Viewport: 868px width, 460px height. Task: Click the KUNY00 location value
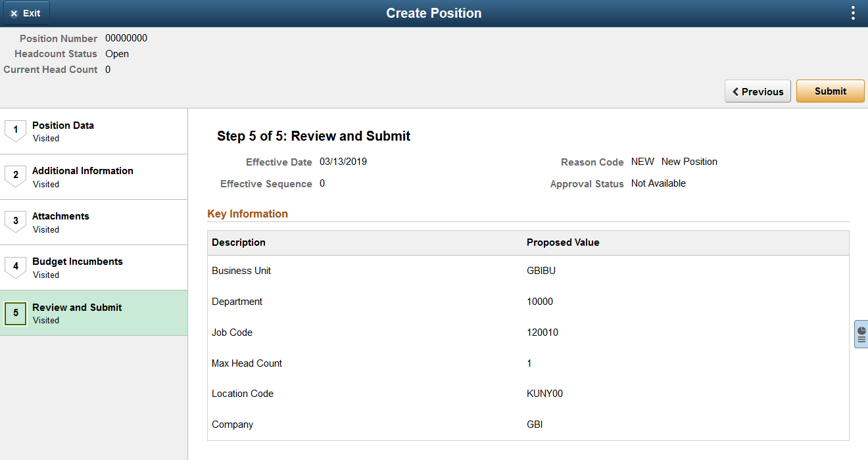coord(544,394)
